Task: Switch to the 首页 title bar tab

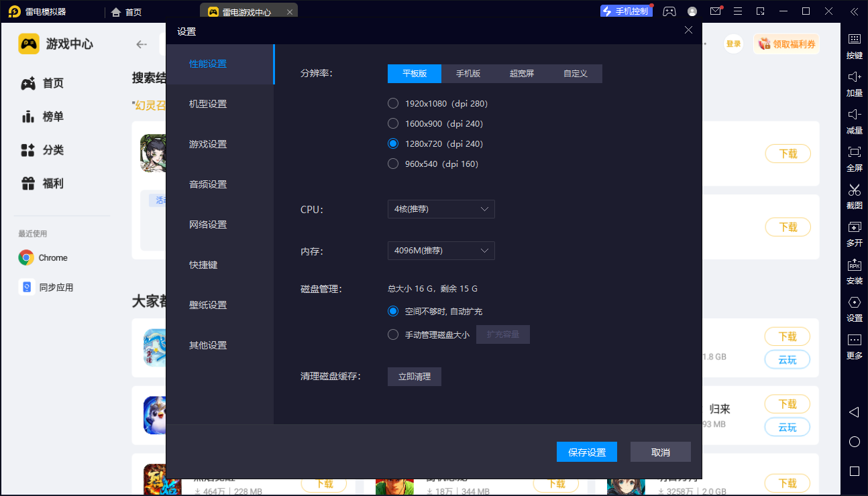Action: tap(126, 12)
